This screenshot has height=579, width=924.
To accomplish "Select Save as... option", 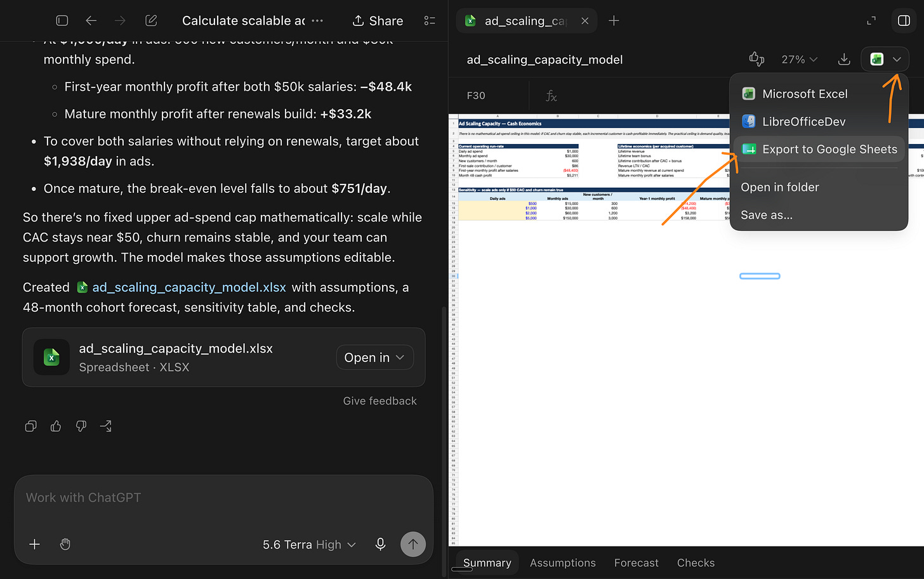I will (x=819, y=215).
